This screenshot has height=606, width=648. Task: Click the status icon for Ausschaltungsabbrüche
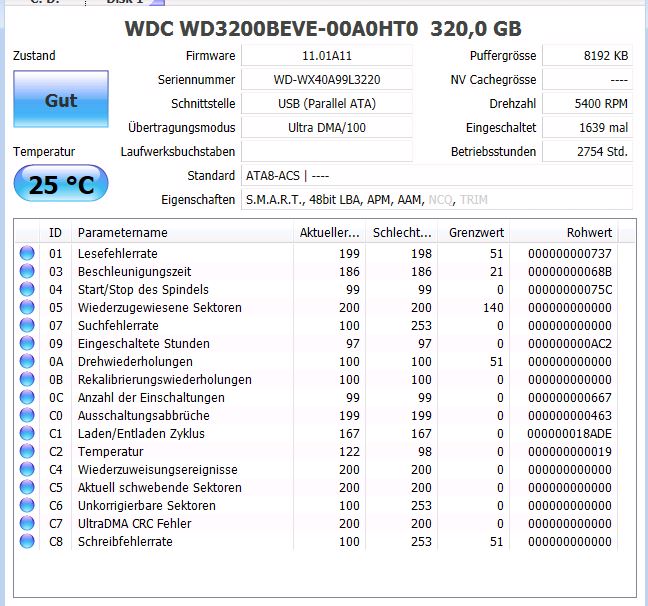point(27,415)
